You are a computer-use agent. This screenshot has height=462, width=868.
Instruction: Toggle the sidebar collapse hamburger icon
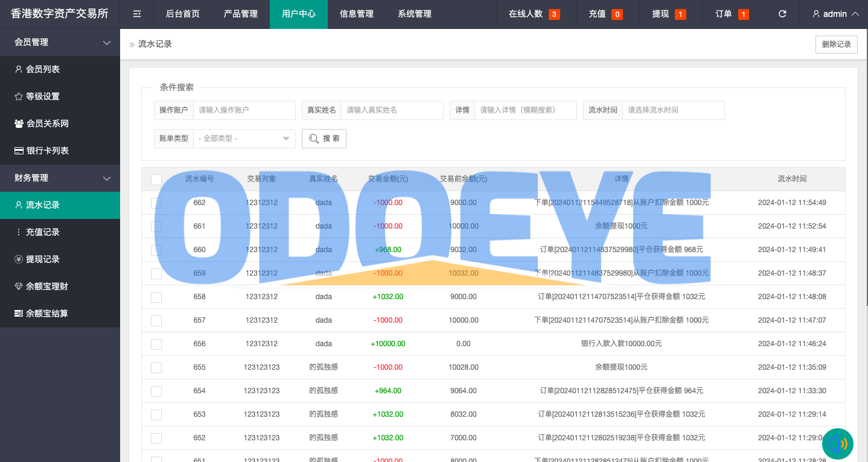tap(137, 14)
